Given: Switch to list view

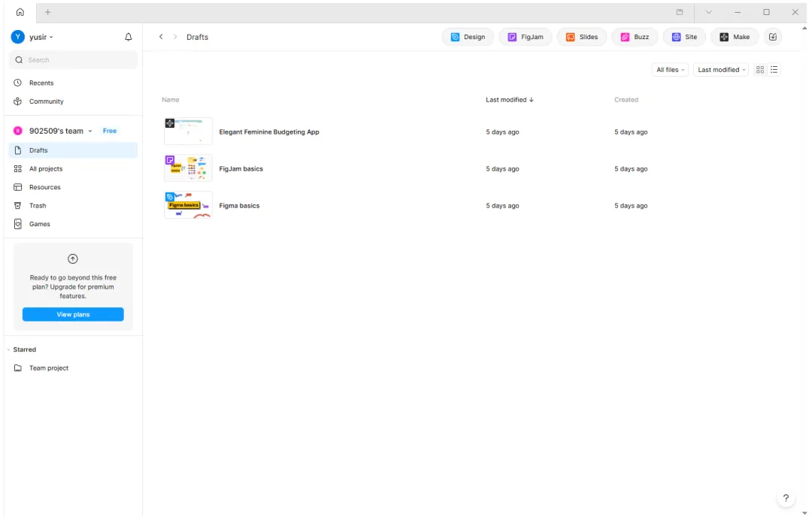Looking at the screenshot, I should tap(774, 70).
